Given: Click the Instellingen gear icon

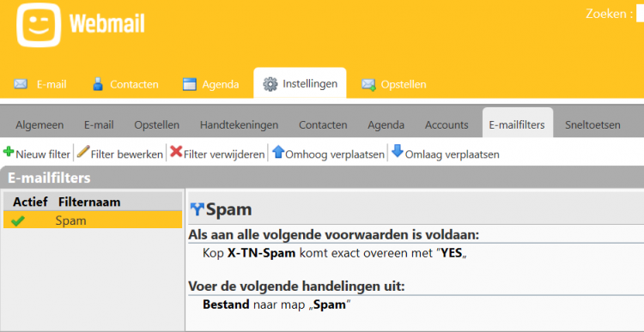Looking at the screenshot, I should [x=270, y=84].
